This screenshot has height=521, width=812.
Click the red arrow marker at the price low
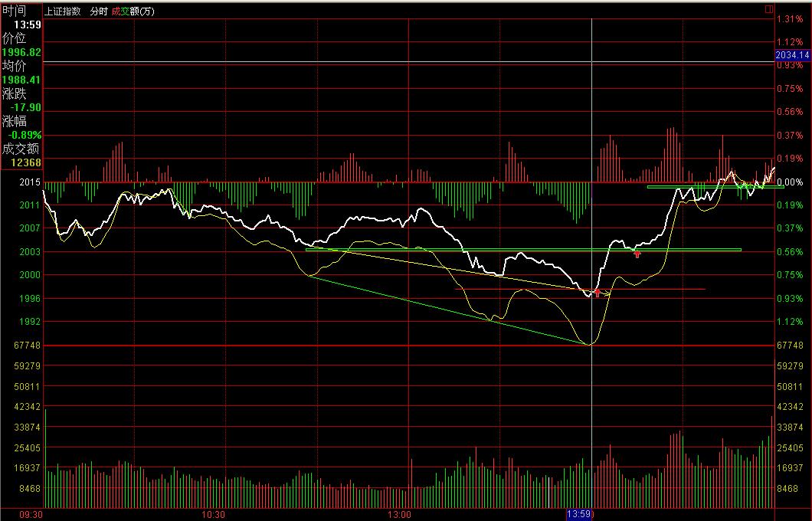[598, 293]
